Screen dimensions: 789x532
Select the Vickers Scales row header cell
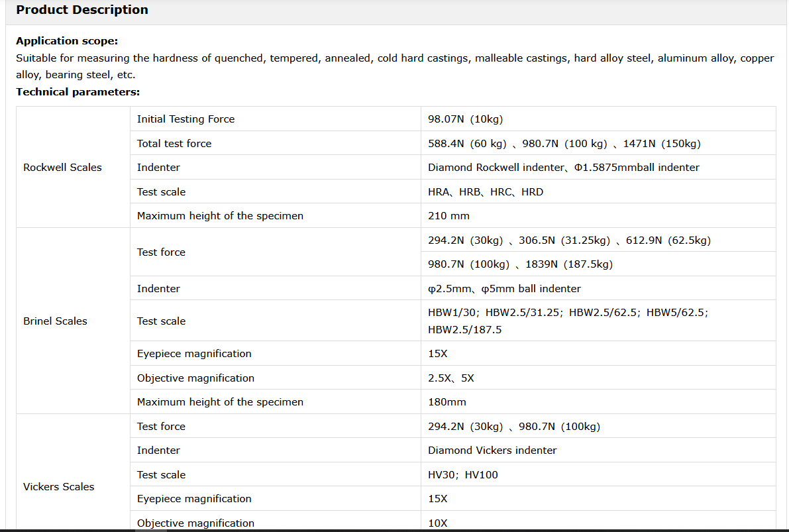tap(58, 487)
